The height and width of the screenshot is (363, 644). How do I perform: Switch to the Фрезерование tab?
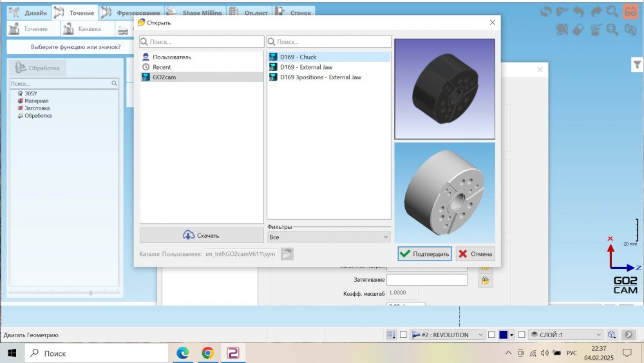(131, 13)
